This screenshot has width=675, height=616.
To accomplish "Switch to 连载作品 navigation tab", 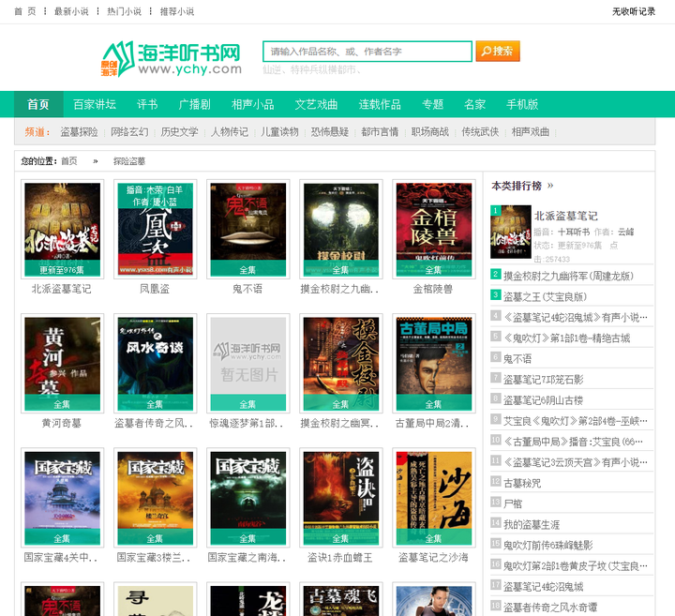I will coord(380,104).
